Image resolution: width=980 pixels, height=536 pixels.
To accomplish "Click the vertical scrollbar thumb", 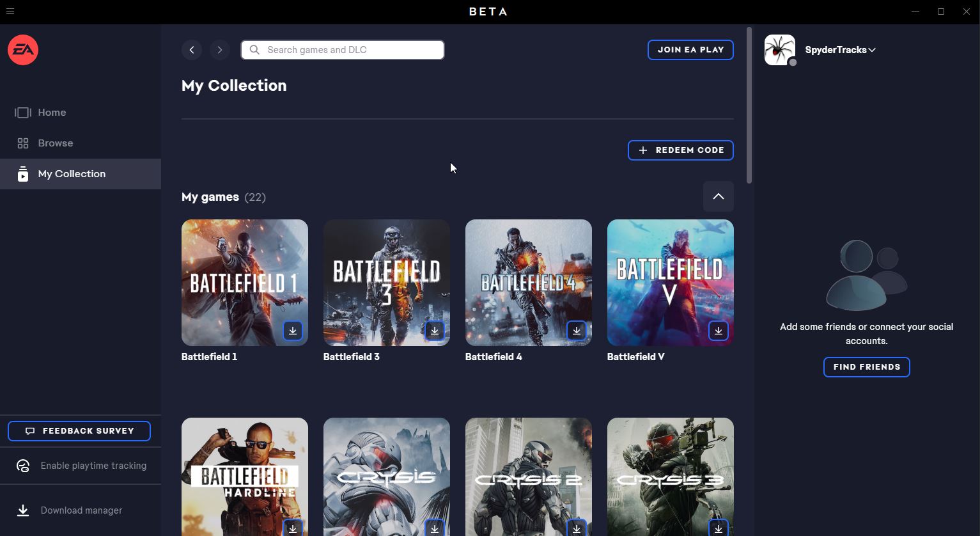I will tap(749, 106).
